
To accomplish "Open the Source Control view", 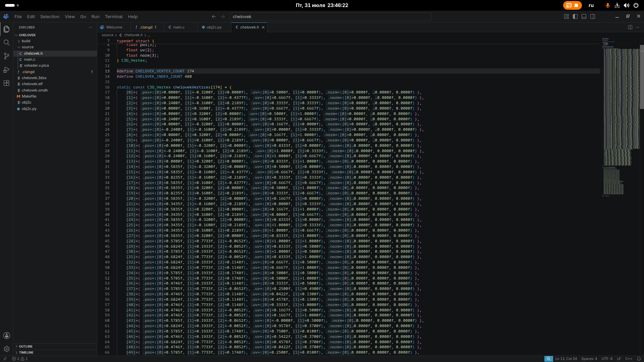I will coord(6,56).
